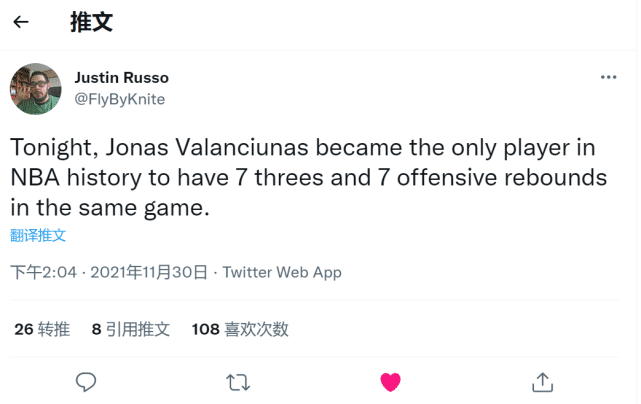Screen dimensions: 641x404
Task: Click the Justin Russo display name
Action: click(122, 78)
